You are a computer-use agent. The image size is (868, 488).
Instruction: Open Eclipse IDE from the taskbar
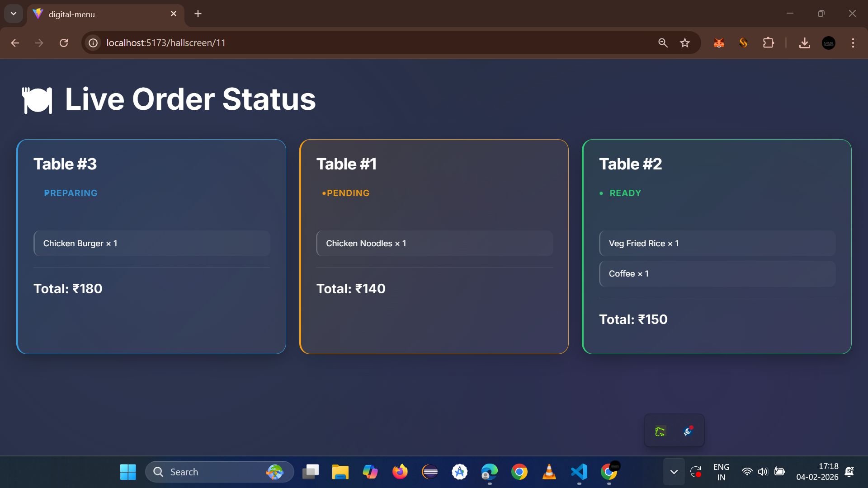tap(430, 472)
